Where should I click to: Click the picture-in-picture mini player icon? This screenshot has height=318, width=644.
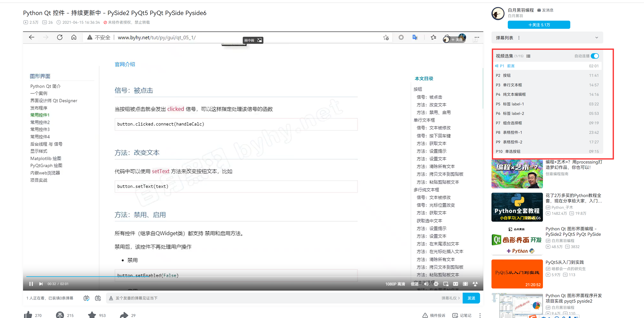pyautogui.click(x=446, y=284)
